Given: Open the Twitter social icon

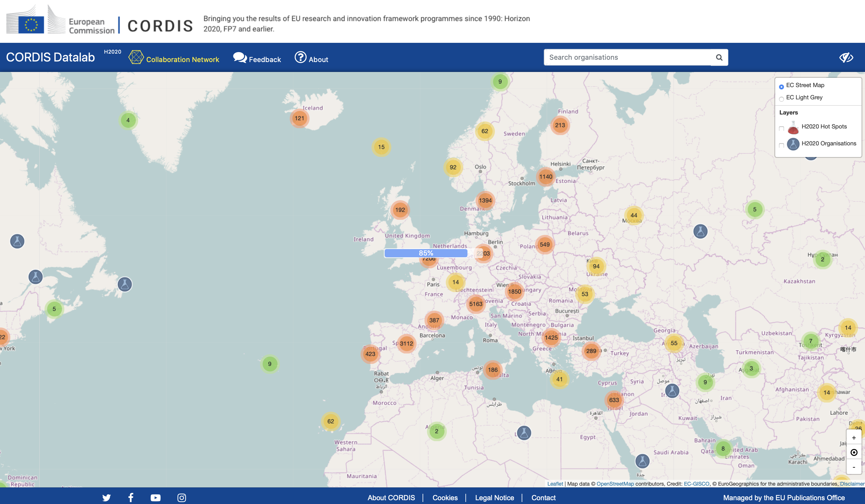Looking at the screenshot, I should tap(106, 498).
